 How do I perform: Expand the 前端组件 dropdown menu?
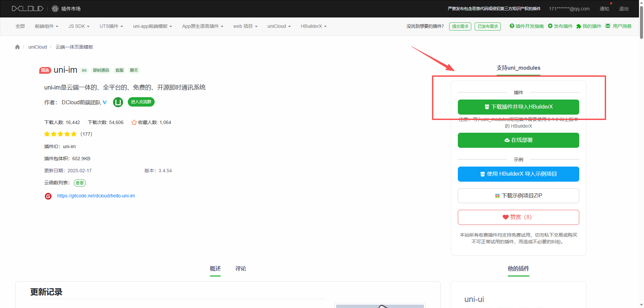click(47, 26)
